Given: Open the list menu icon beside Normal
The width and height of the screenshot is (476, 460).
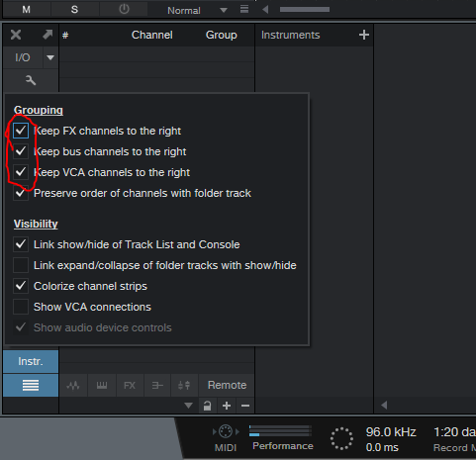Looking at the screenshot, I should (x=244, y=9).
